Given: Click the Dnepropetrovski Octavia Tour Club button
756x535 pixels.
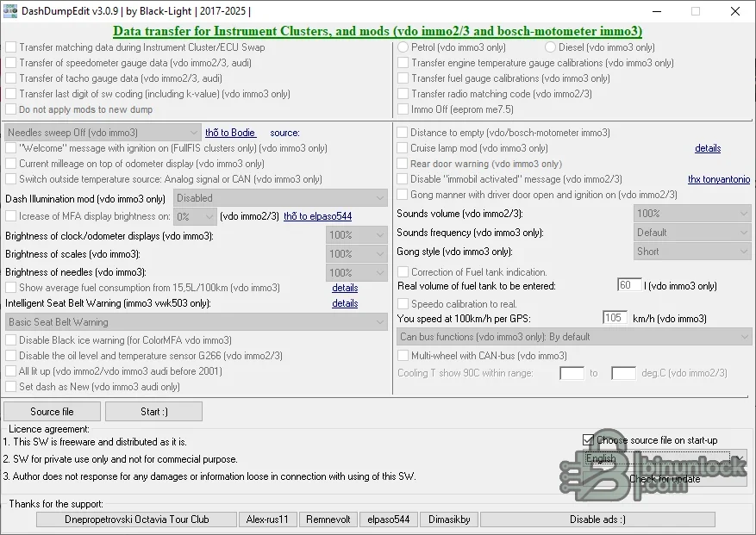Looking at the screenshot, I should tap(137, 519).
